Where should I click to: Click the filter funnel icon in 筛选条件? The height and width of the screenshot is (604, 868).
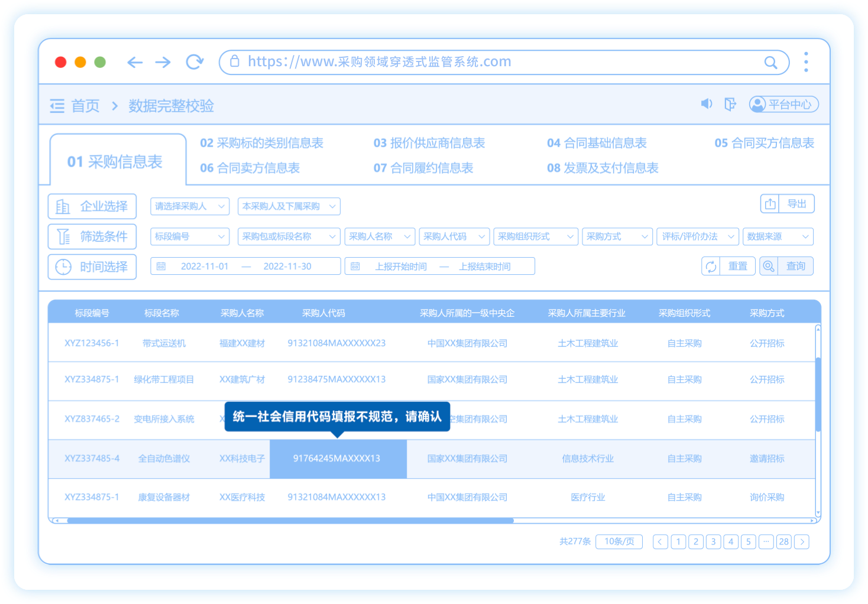63,236
